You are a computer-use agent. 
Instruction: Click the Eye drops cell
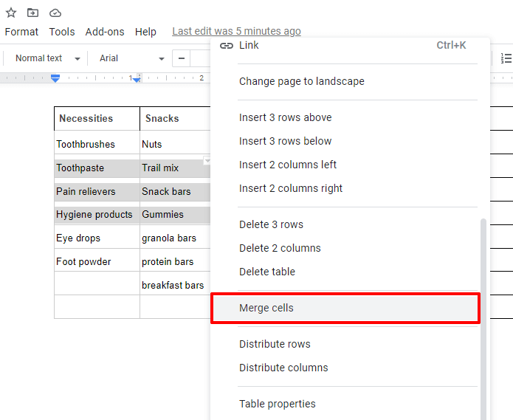(97, 237)
